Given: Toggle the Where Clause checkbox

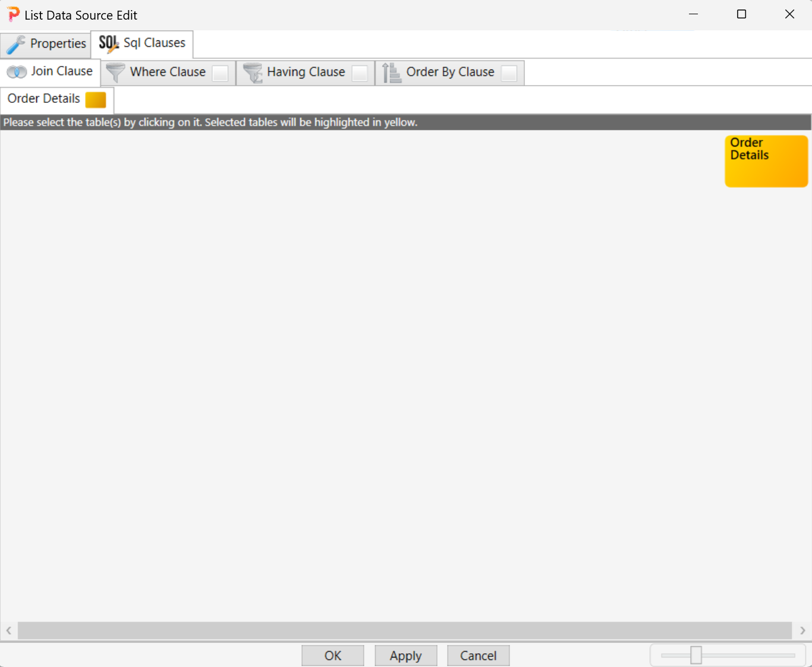Looking at the screenshot, I should click(220, 73).
